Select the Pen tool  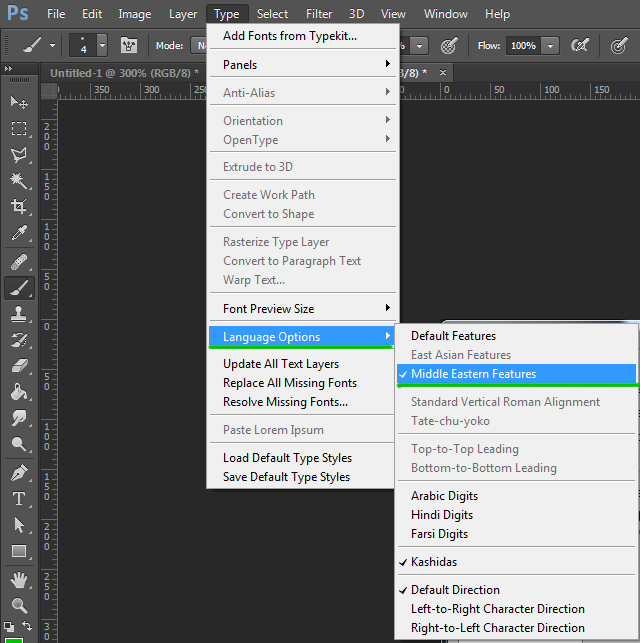pos(19,473)
